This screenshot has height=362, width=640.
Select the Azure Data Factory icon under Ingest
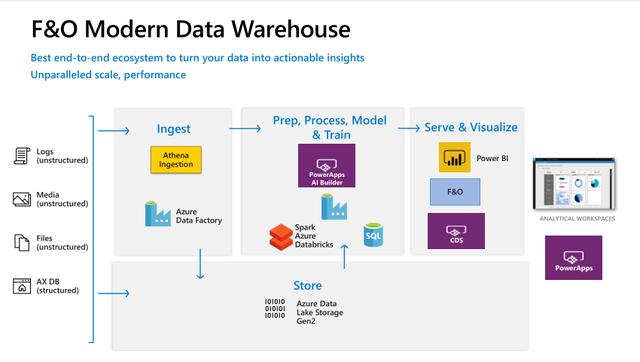tap(158, 214)
